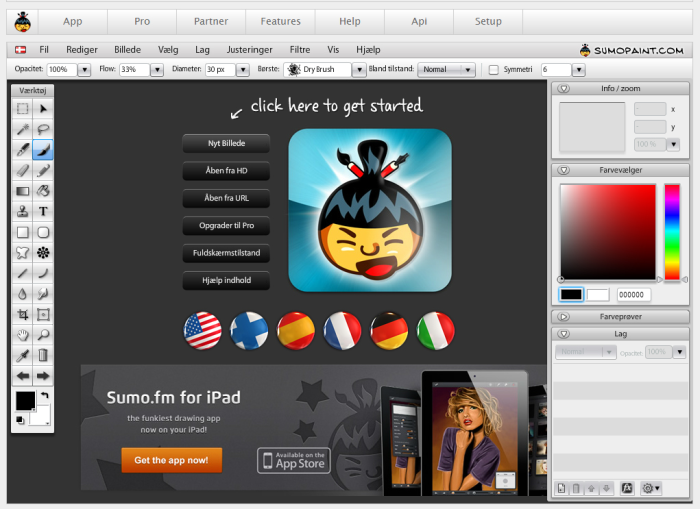Click the left arrow undo icon
Viewport: 700px width, 509px height.
[x=22, y=376]
